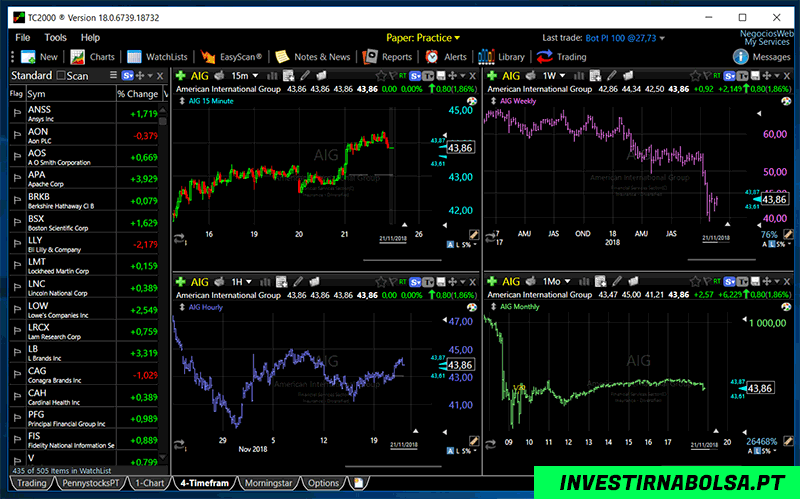The image size is (800, 499).
Task: Open the notes folder icon on 15m chart
Action: 321,76
